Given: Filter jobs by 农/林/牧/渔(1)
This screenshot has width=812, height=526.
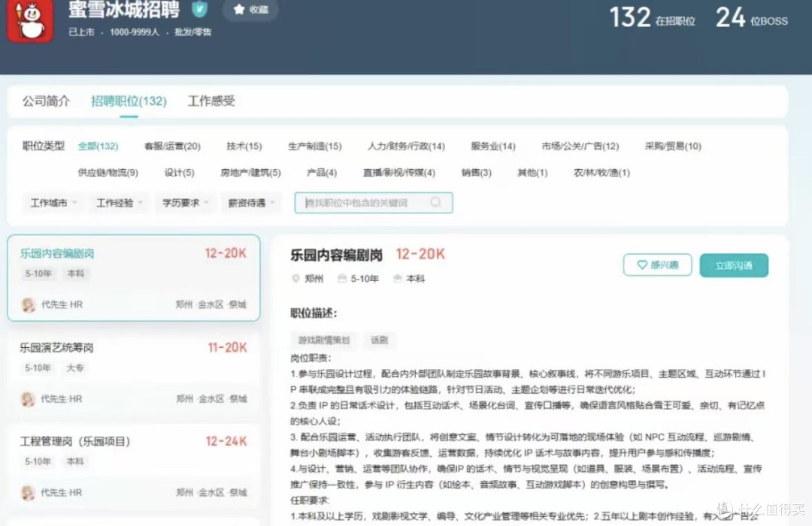Looking at the screenshot, I should [x=601, y=172].
